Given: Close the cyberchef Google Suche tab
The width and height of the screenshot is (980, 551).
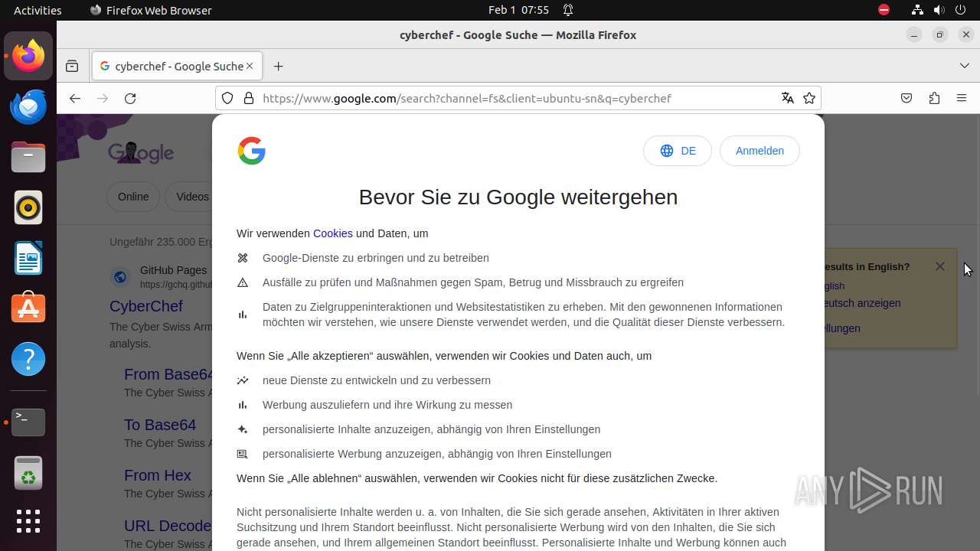Looking at the screenshot, I should (x=250, y=66).
